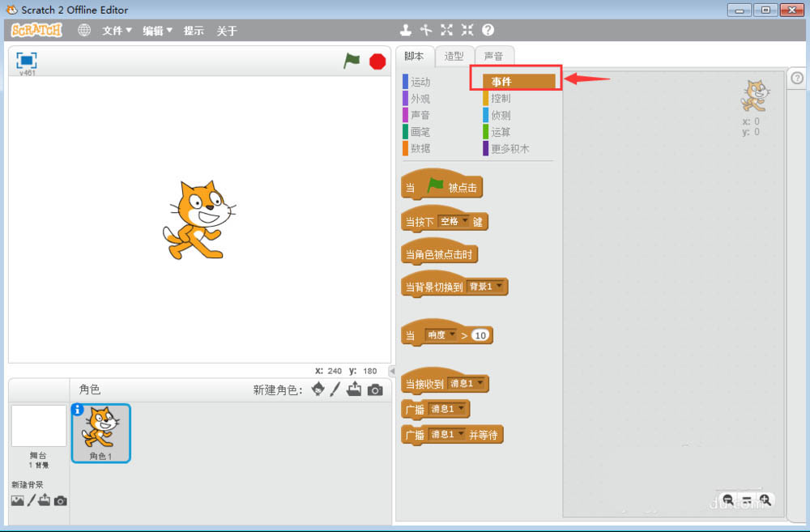Open the 响度 sensor dropdown

point(441,335)
